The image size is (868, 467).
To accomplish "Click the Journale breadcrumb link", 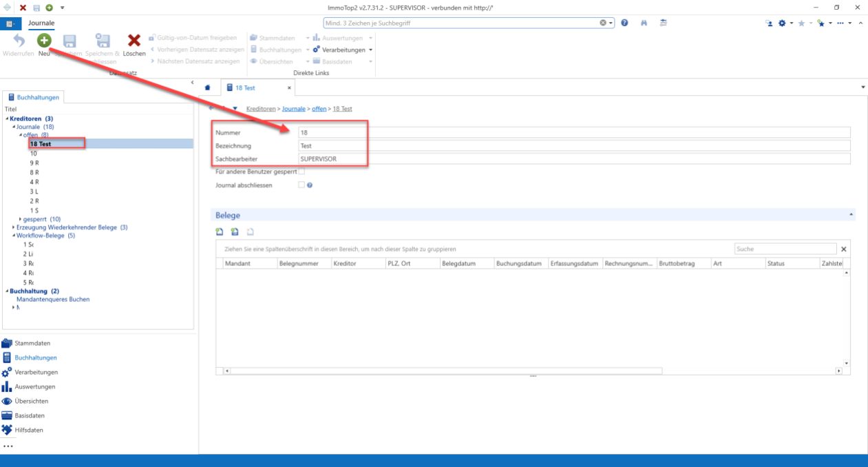I will [x=294, y=109].
